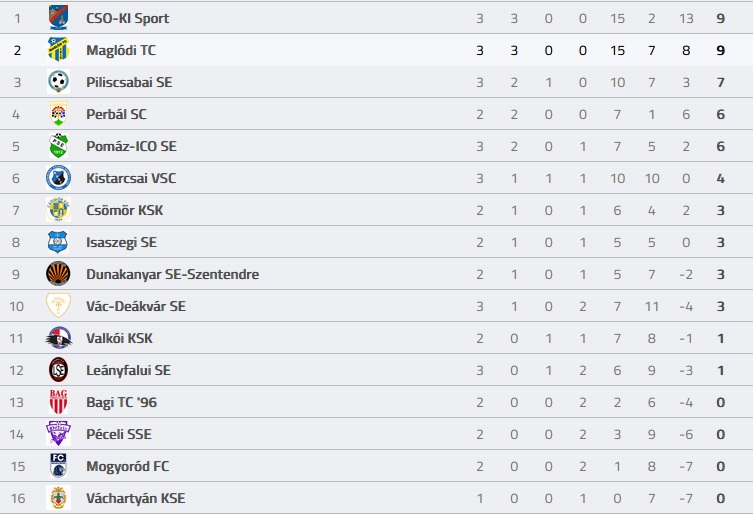Image resolution: width=753 pixels, height=514 pixels.
Task: Click the Váchartyán KSE team name
Action: click(x=135, y=498)
